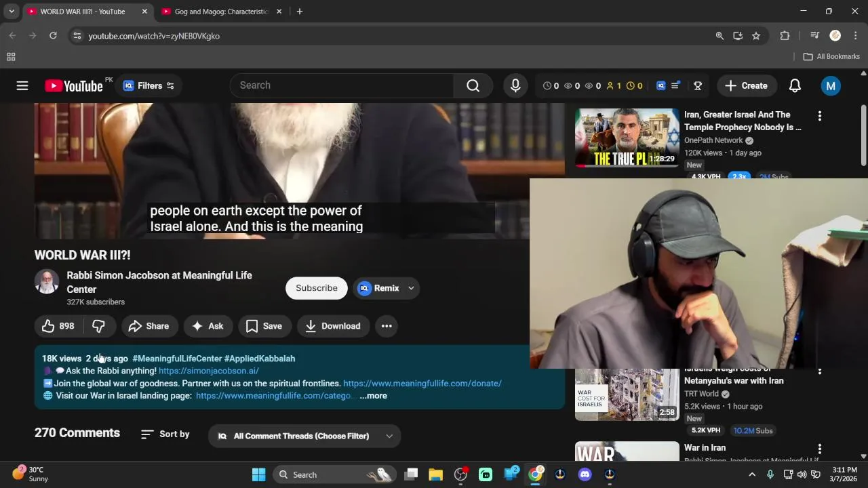Open Chrome extensions puzzle icon

pos(785,36)
